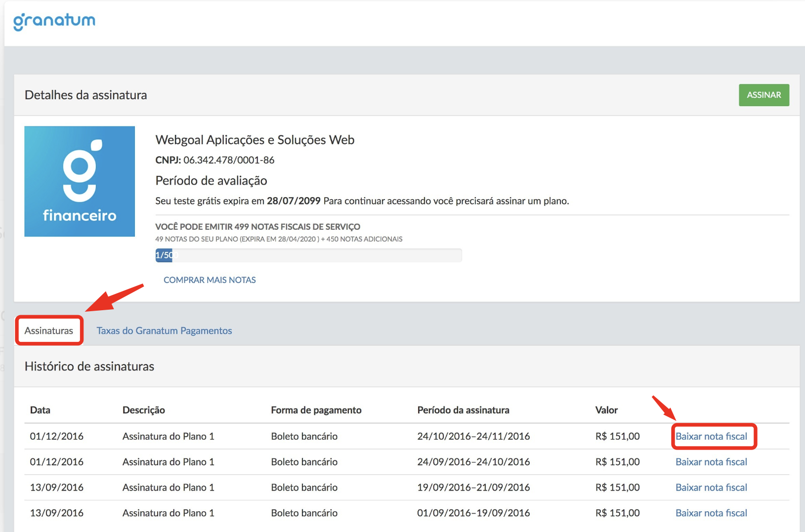
Task: Click the '49 NOTAS DO SEU PLANO' note line
Action: (x=279, y=239)
